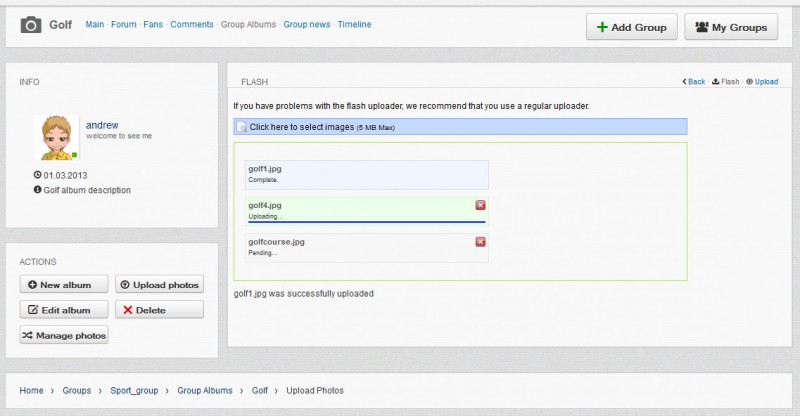Click andrew's avatar picture
The image size is (800, 416).
pyautogui.click(x=56, y=138)
